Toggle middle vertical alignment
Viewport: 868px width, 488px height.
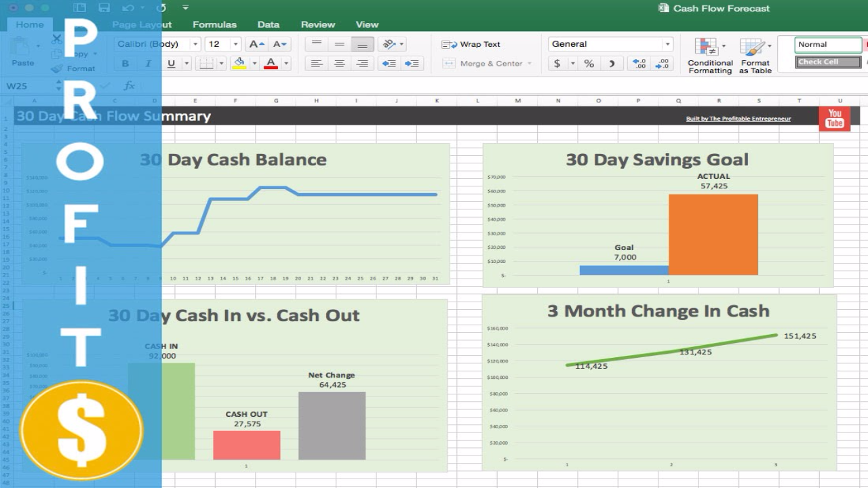(x=340, y=44)
